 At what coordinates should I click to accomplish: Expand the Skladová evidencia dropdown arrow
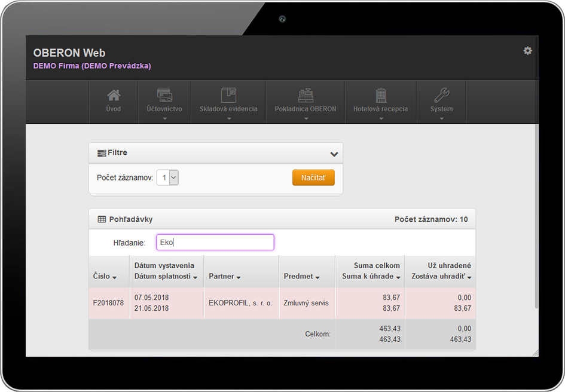click(229, 118)
